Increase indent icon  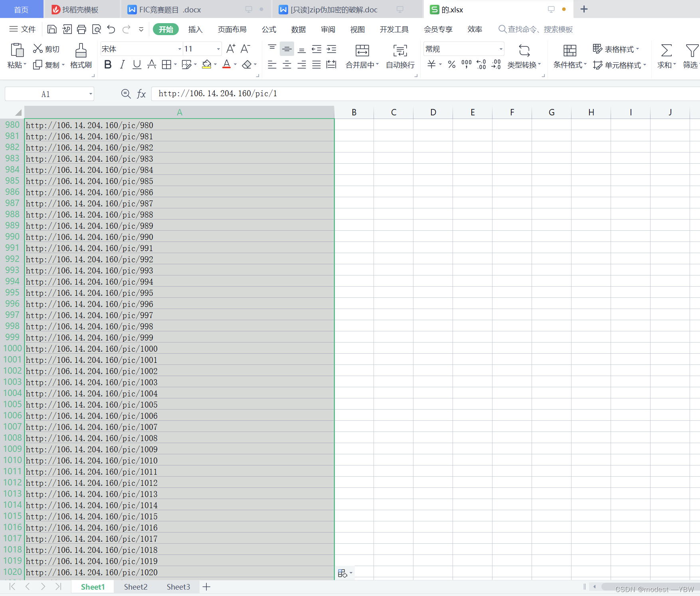pyautogui.click(x=331, y=49)
